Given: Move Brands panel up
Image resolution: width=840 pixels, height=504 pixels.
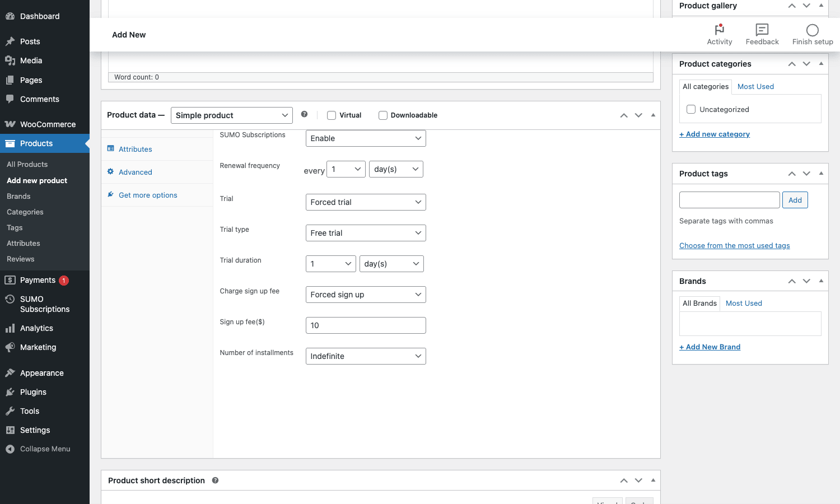Looking at the screenshot, I should (792, 281).
